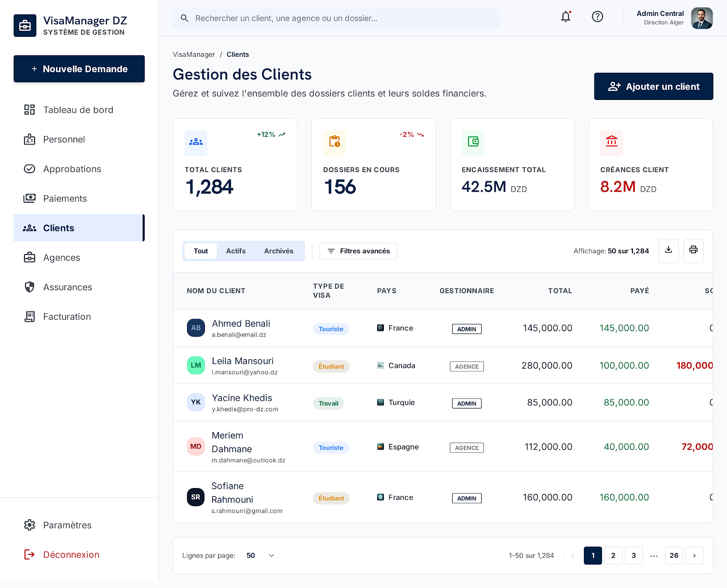
Task: Switch to the Archivés tab
Action: tap(279, 251)
